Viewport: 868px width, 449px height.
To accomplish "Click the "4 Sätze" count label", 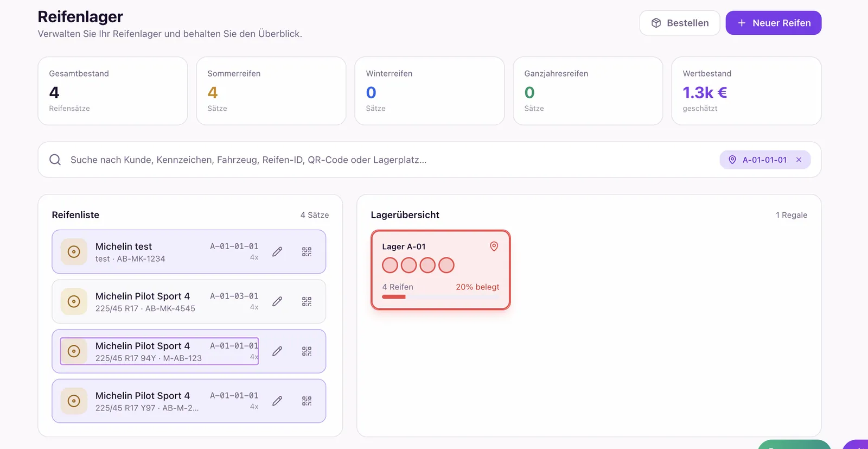I will tap(315, 215).
